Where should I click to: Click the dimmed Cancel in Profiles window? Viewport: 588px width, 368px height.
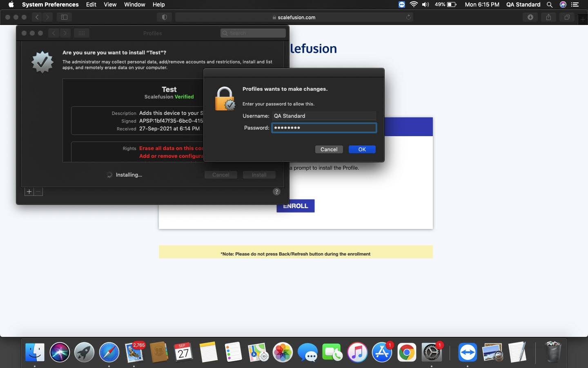pyautogui.click(x=220, y=175)
